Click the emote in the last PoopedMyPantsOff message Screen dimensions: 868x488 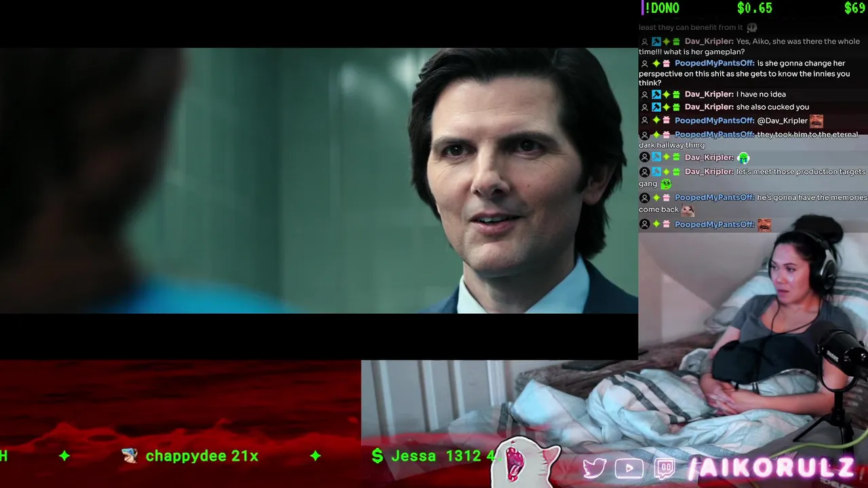point(764,224)
